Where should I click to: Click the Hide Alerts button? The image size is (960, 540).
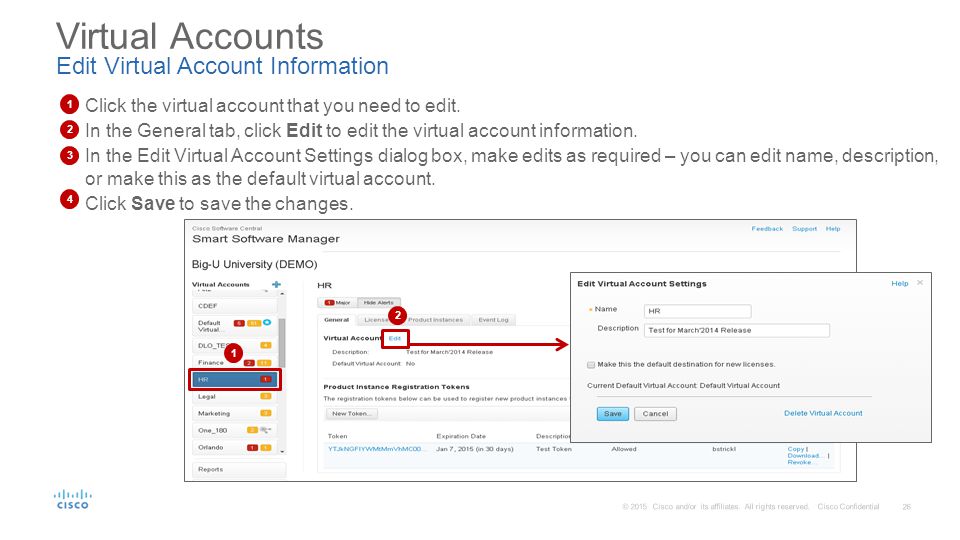point(378,302)
